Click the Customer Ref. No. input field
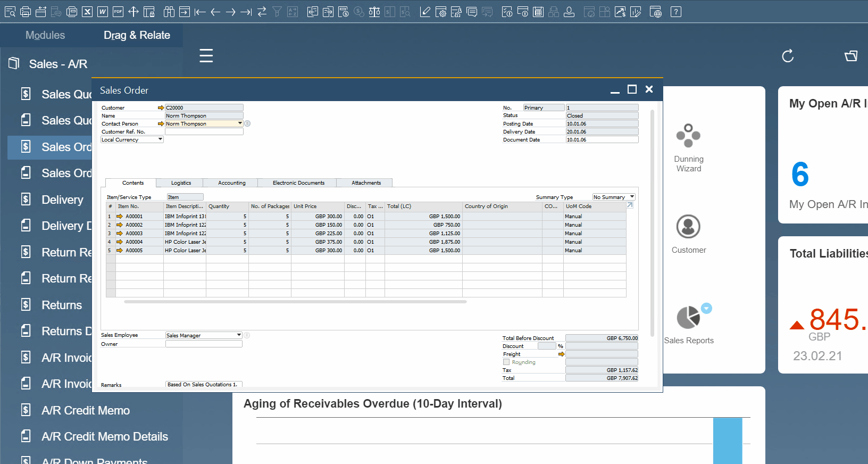 point(204,132)
